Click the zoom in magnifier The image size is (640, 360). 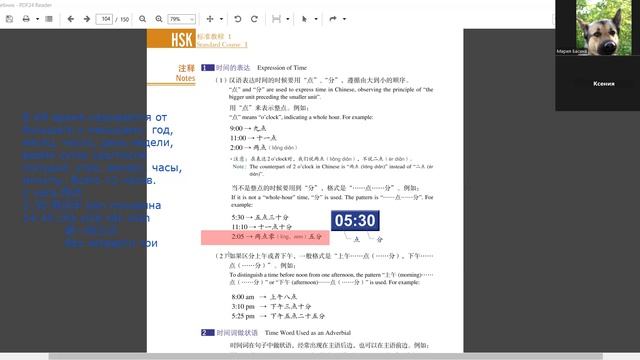point(159,19)
